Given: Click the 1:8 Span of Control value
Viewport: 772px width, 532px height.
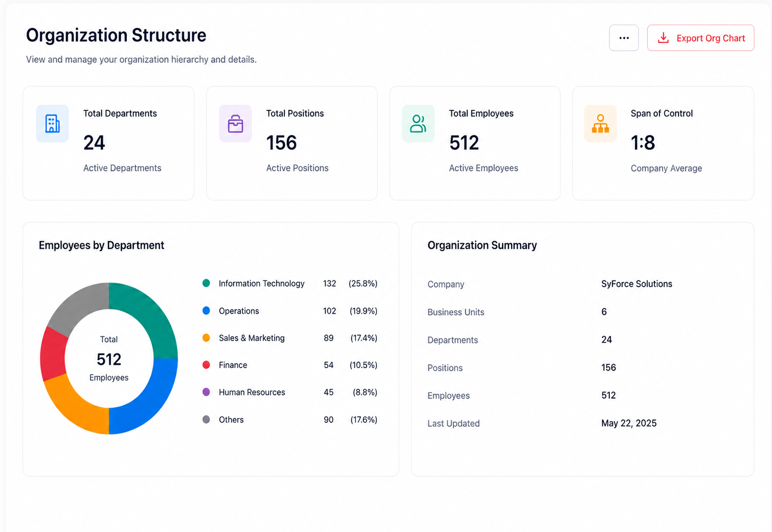Looking at the screenshot, I should coord(643,143).
